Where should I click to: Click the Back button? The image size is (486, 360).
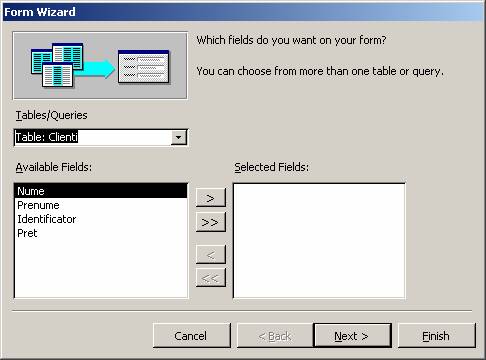coord(275,336)
